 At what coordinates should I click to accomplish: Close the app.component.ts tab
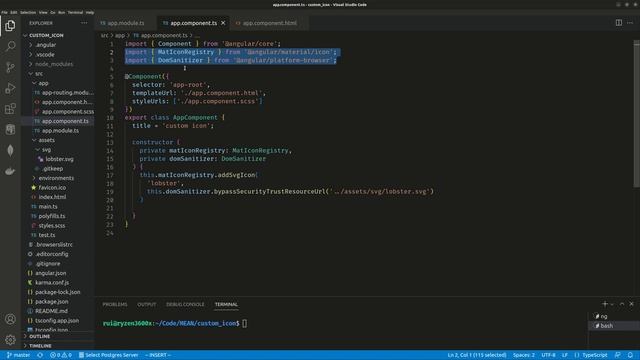[223, 23]
